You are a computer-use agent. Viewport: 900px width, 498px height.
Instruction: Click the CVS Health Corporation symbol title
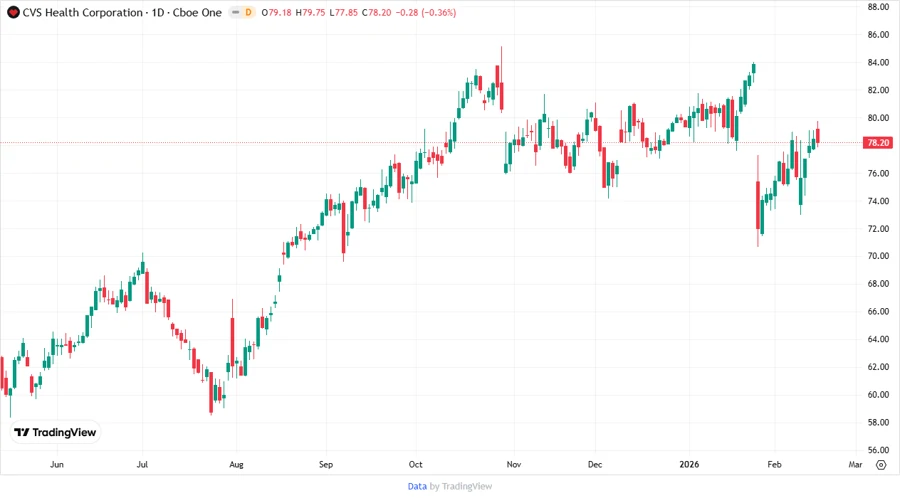click(83, 13)
